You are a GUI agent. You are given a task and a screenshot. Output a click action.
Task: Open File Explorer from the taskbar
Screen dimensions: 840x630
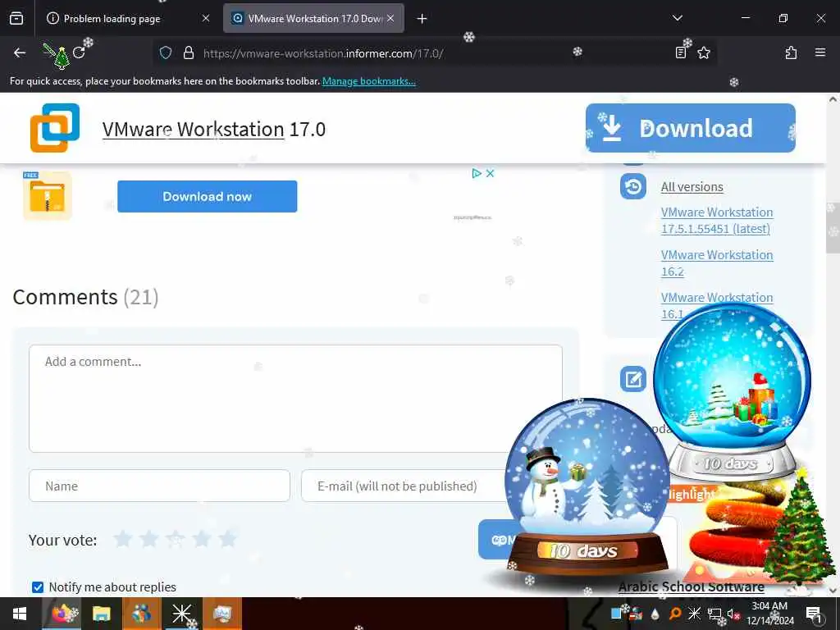coord(101,614)
